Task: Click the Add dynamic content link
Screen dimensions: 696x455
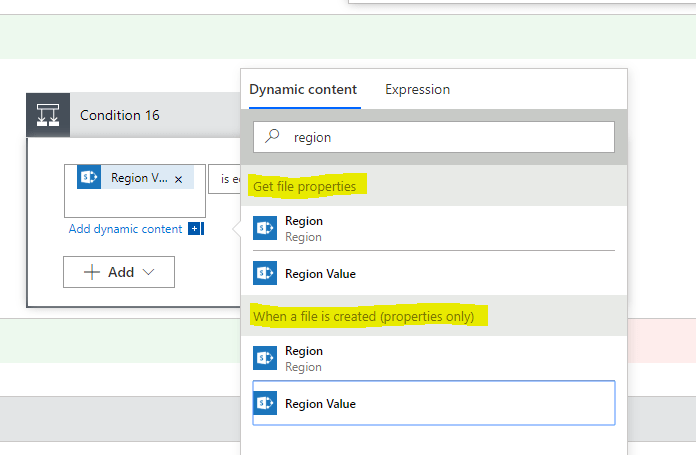Action: click(125, 229)
